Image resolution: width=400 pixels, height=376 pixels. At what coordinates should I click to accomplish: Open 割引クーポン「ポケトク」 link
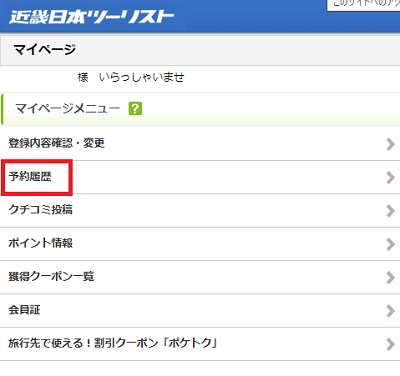click(x=200, y=344)
